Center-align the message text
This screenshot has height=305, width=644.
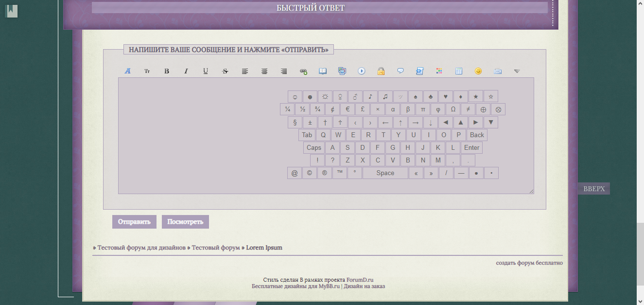point(264,71)
